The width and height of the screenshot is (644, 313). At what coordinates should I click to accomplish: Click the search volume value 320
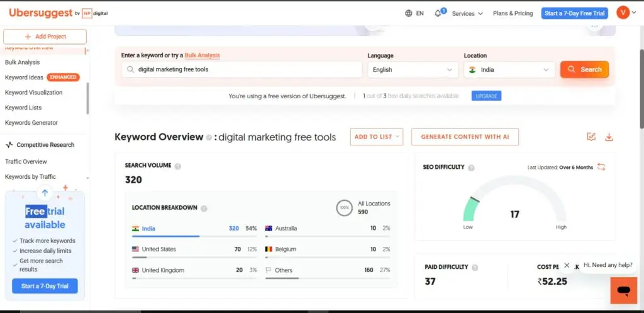click(x=133, y=179)
